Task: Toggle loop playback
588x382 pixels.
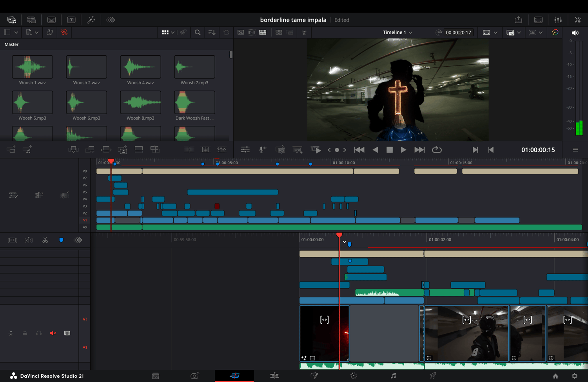Action: [437, 150]
